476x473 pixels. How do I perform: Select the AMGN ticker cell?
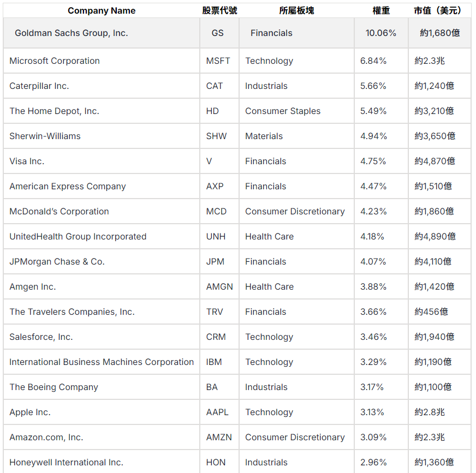coord(219,286)
